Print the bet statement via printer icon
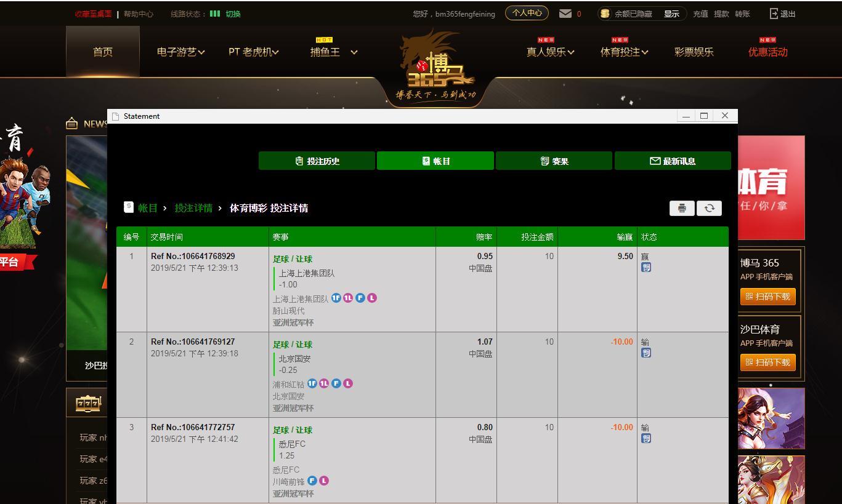Screen dimensions: 842x504 coord(682,208)
